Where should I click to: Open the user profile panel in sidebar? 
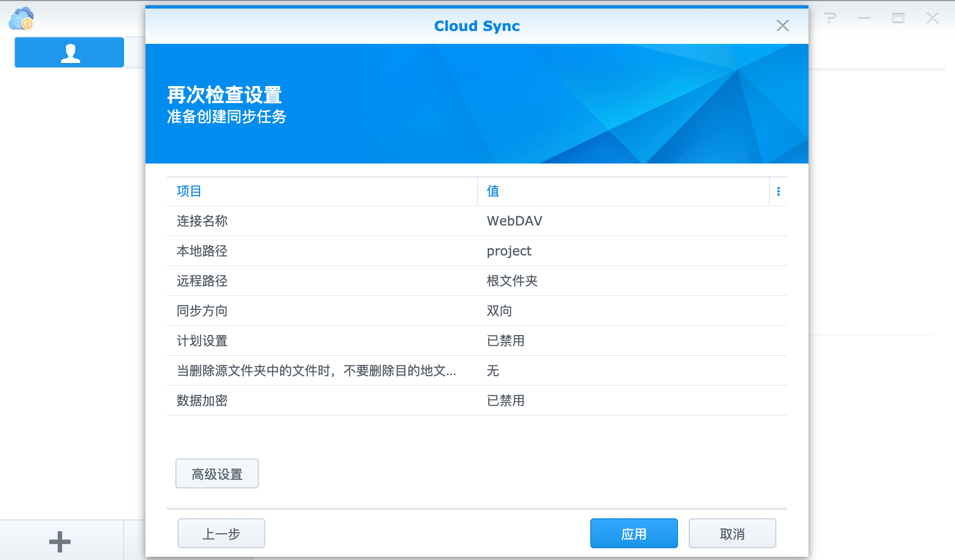[69, 52]
